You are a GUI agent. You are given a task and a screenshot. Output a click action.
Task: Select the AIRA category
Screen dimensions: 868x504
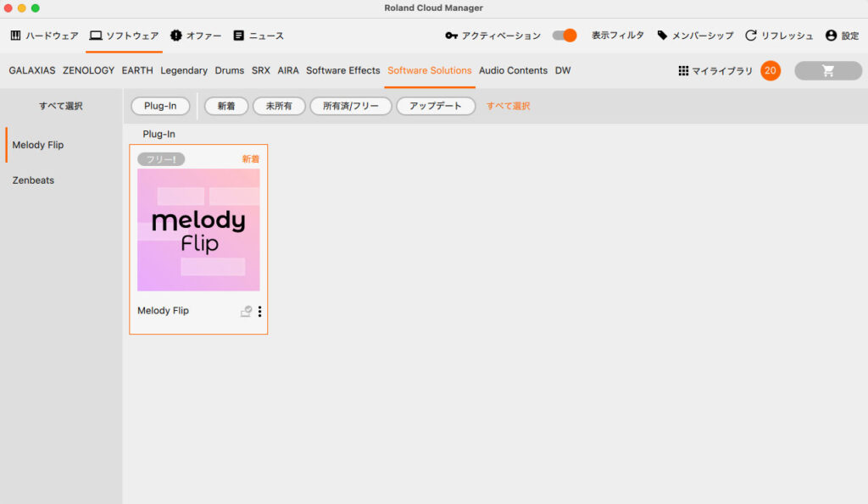288,71
